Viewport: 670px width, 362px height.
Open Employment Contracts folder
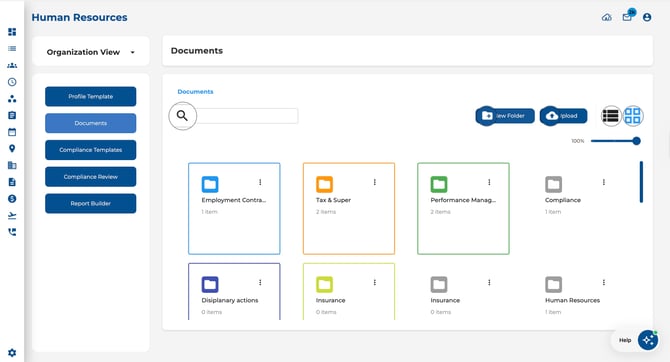[x=234, y=209]
